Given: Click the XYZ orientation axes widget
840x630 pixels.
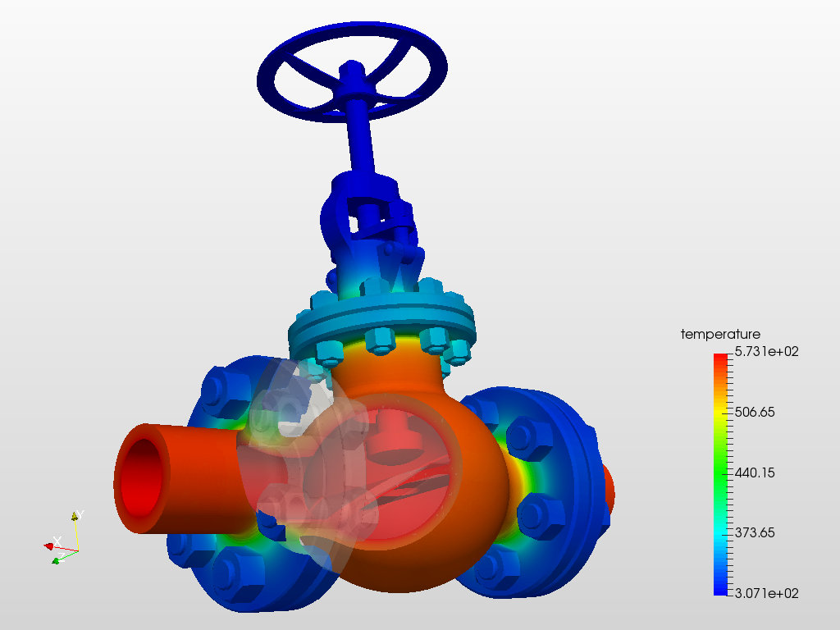Looking at the screenshot, I should tap(64, 538).
